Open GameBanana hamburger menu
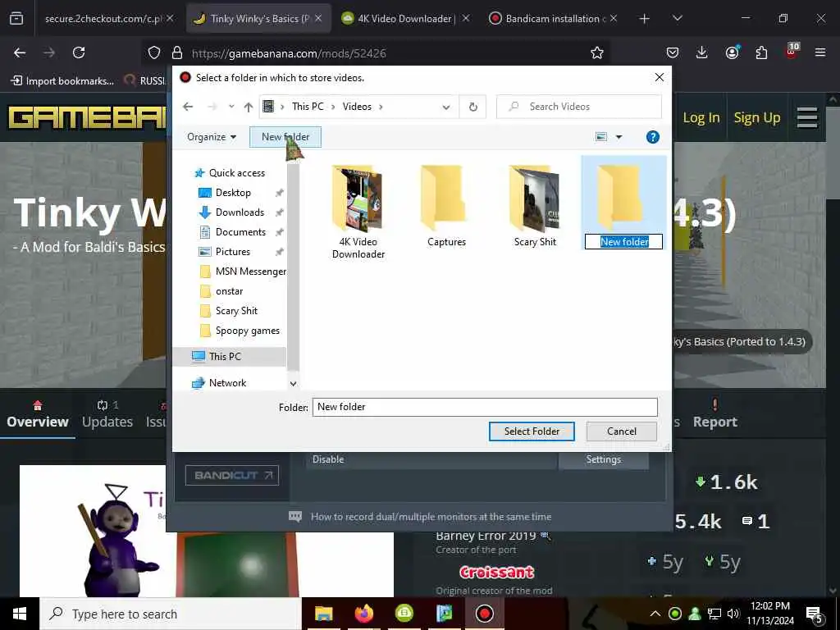 click(x=807, y=118)
